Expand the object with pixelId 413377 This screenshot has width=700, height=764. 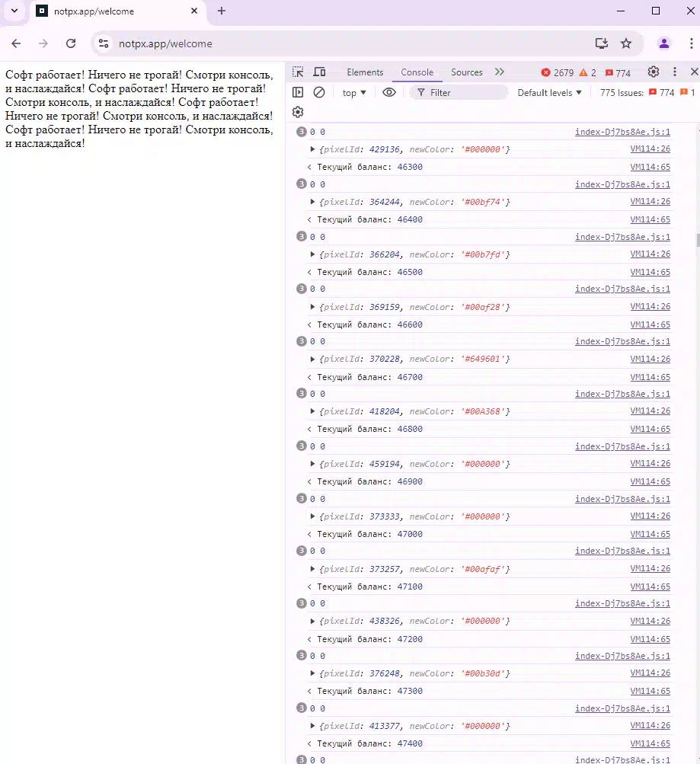(312, 726)
